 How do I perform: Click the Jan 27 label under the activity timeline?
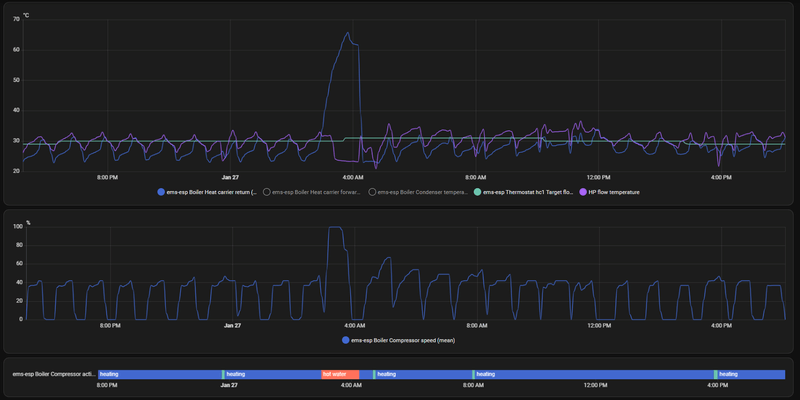pos(230,385)
